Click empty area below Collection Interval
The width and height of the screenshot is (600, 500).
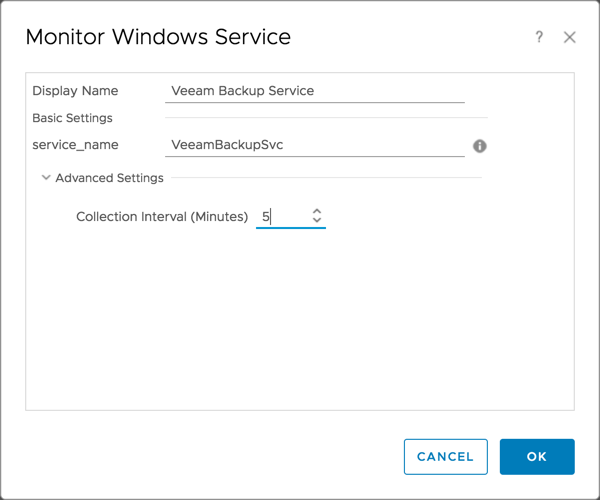point(300,320)
